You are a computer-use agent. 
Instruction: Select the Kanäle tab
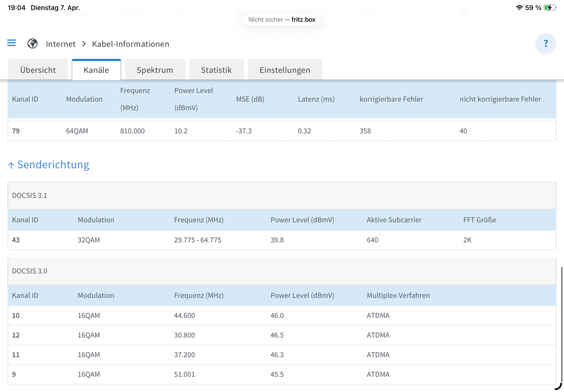[97, 69]
